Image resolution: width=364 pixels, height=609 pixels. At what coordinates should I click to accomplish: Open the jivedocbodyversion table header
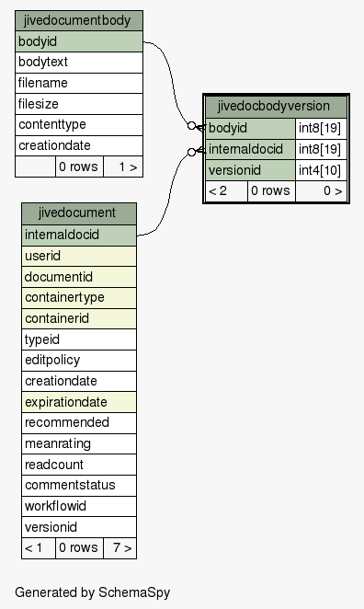pyautogui.click(x=276, y=107)
